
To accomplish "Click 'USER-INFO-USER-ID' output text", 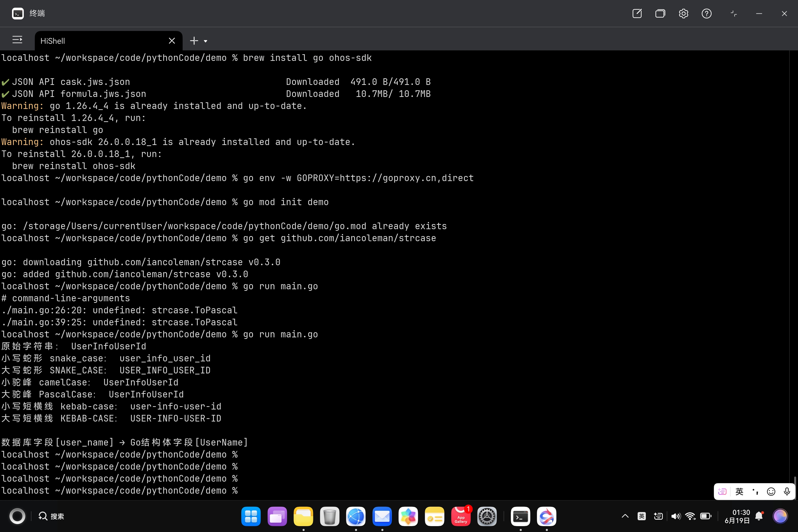I will (x=176, y=419).
